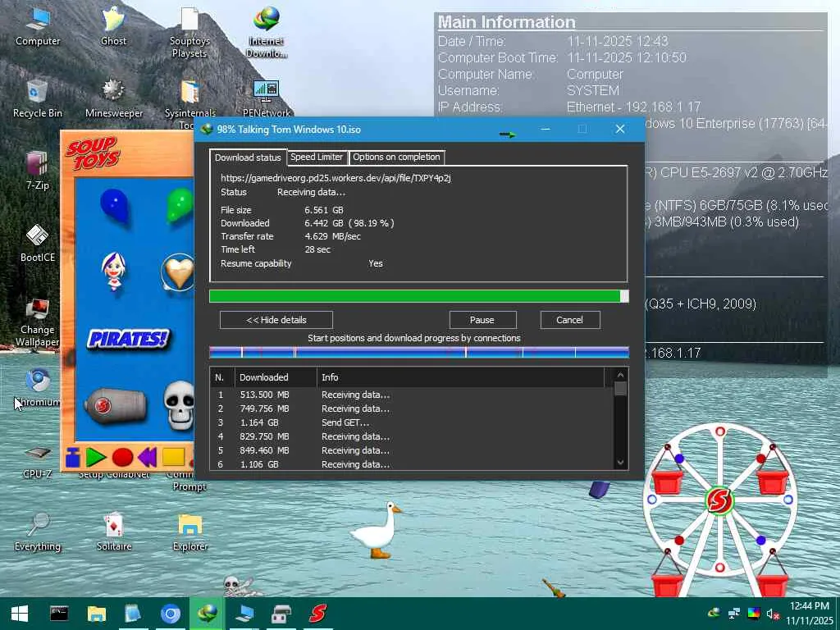
Task: Select the doll toy in Soup Toys
Action: click(113, 271)
